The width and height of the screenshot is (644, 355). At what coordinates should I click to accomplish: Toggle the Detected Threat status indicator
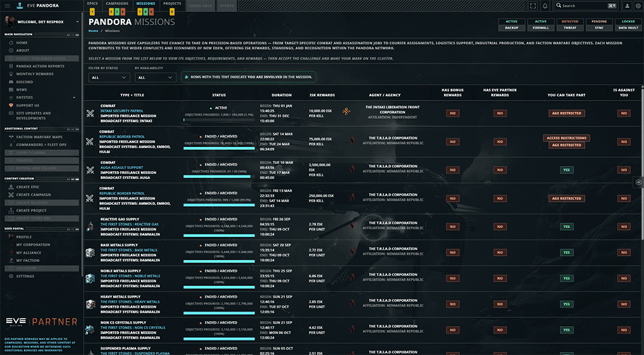pyautogui.click(x=570, y=25)
